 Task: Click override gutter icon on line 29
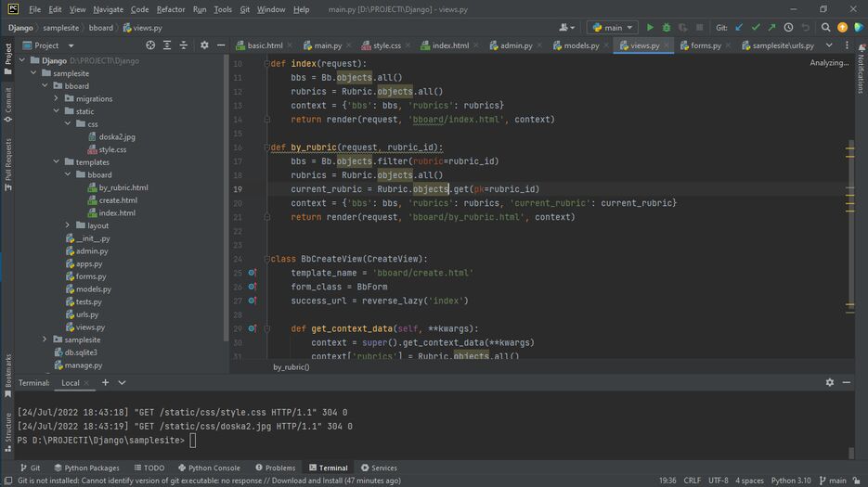click(x=253, y=328)
